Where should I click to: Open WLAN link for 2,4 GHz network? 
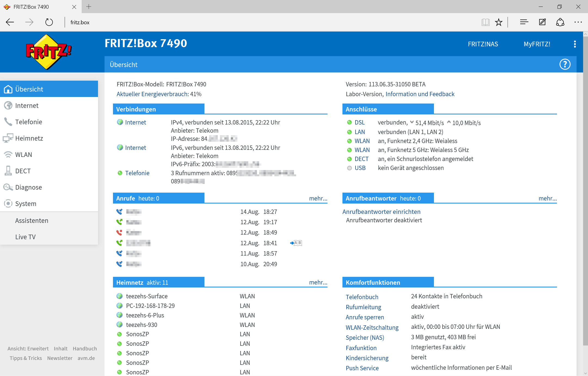click(x=362, y=141)
